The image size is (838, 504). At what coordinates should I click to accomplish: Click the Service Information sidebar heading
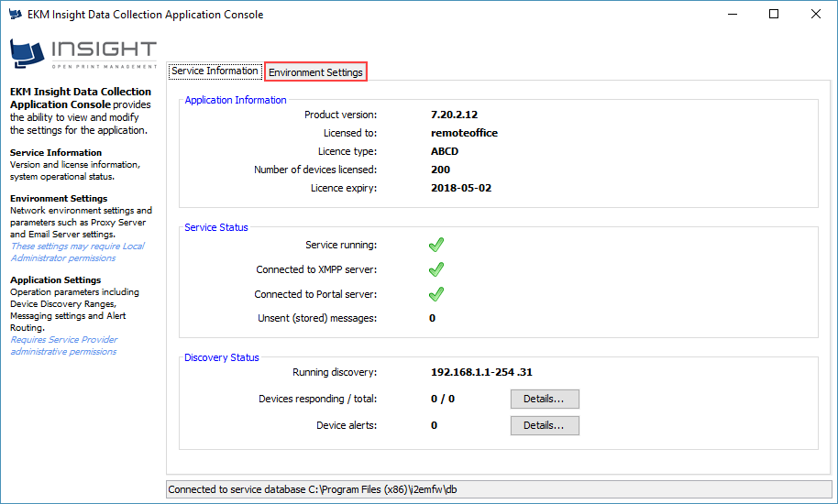click(x=56, y=153)
